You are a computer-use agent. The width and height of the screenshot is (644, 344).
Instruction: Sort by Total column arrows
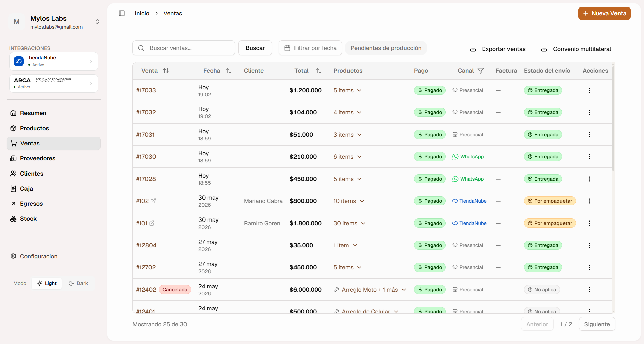tap(319, 71)
